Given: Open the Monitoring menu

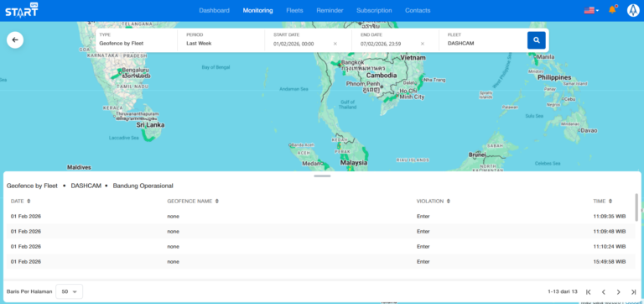Looking at the screenshot, I should point(258,10).
